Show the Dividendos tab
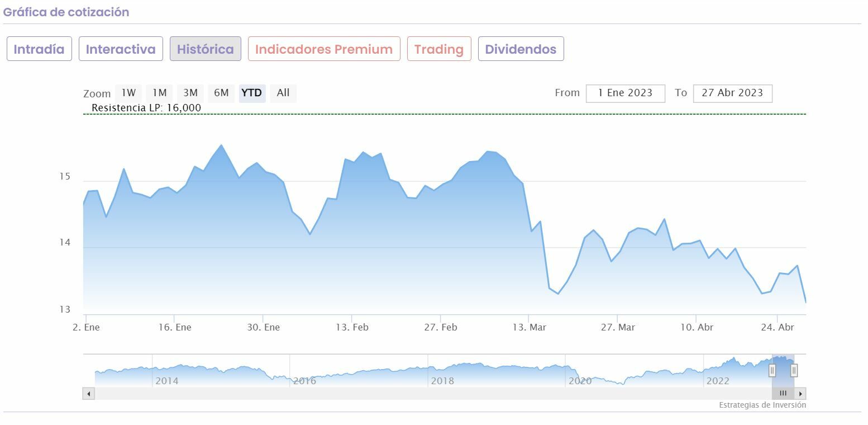The image size is (868, 425). click(521, 49)
